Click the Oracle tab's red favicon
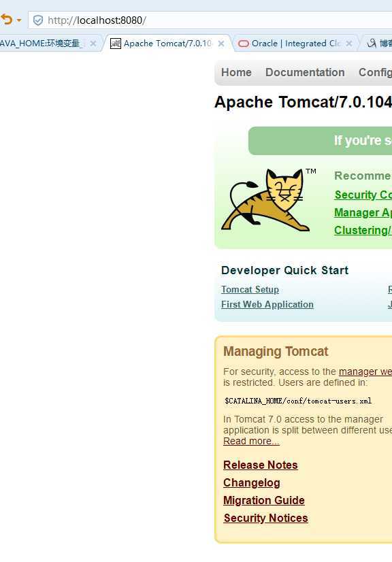This screenshot has height=562, width=392. click(x=244, y=44)
